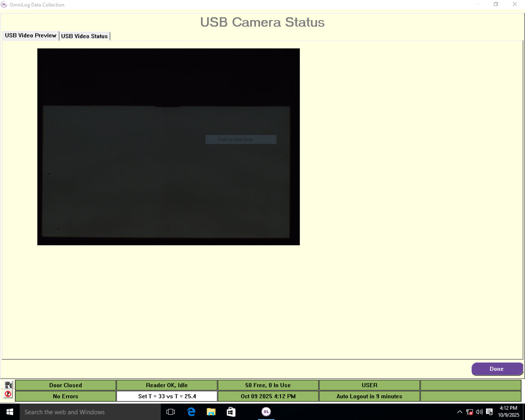This screenshot has height=420, width=525.
Task: Open the Windows Store taskbar icon
Action: [231, 412]
